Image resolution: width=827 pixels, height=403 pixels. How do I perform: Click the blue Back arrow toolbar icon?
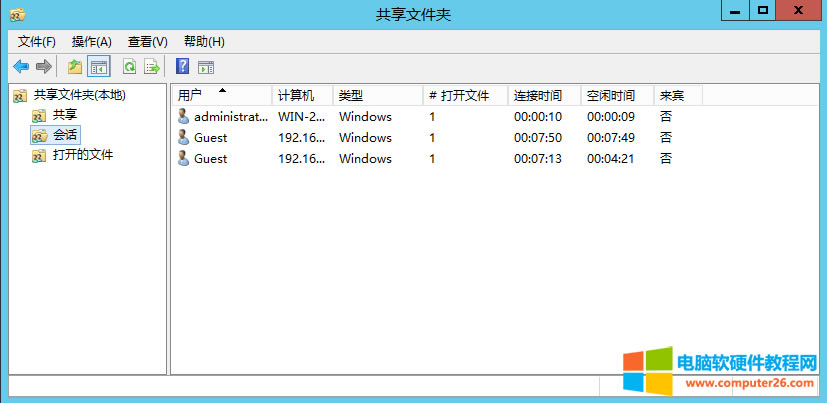tap(21, 67)
